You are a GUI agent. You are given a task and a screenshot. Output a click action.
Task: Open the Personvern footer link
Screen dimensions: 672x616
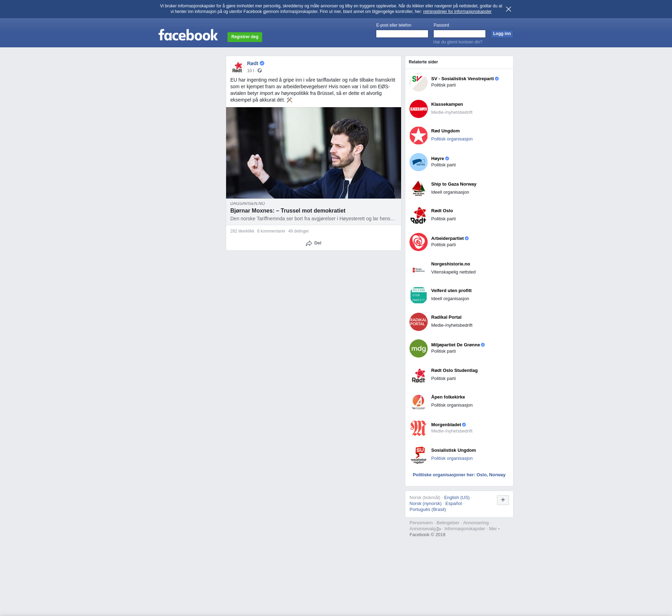click(421, 523)
